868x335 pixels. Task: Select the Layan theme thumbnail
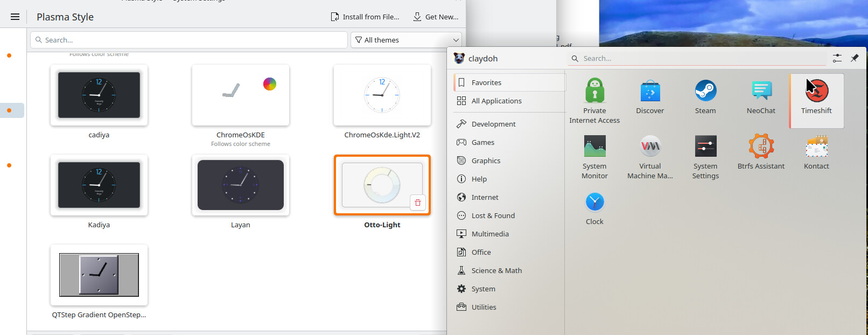241,185
